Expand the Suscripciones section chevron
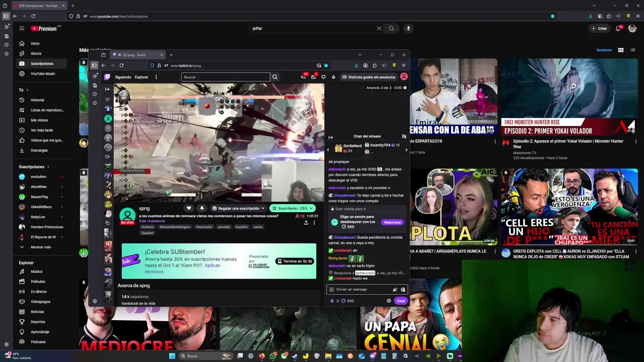This screenshot has height=362, width=644. point(48,166)
